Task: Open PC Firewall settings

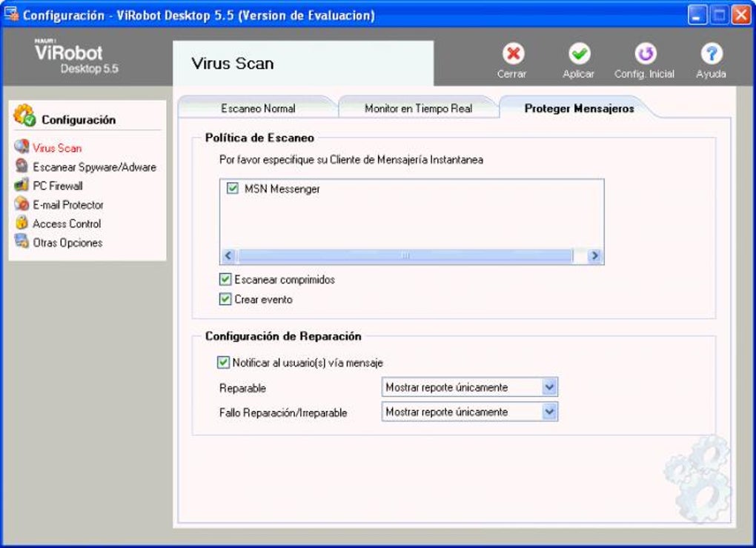Action: pyautogui.click(x=59, y=185)
